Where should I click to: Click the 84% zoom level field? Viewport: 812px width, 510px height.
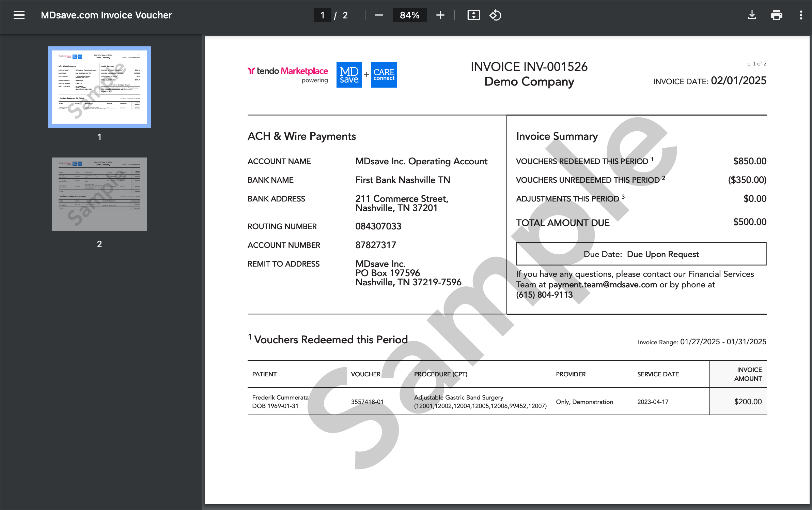409,15
